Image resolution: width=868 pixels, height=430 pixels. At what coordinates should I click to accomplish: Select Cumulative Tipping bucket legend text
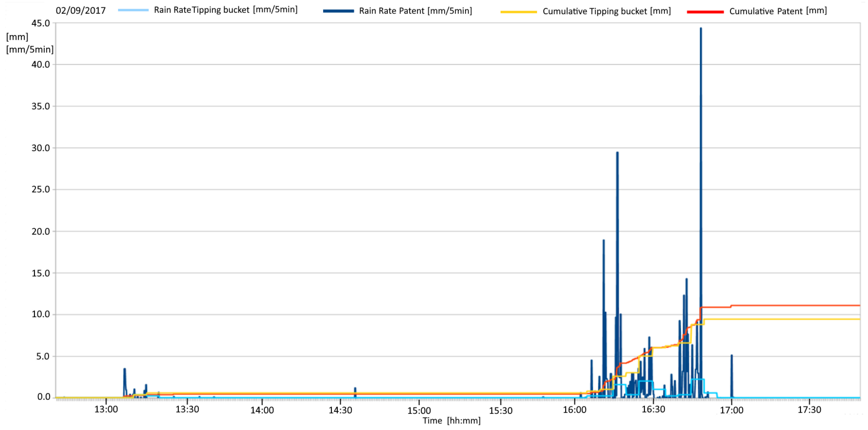[607, 11]
